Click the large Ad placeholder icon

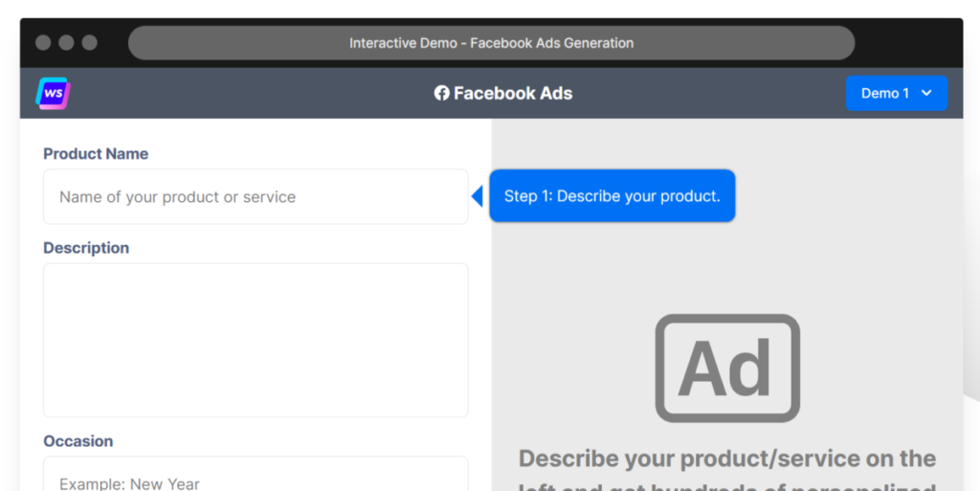coord(727,368)
